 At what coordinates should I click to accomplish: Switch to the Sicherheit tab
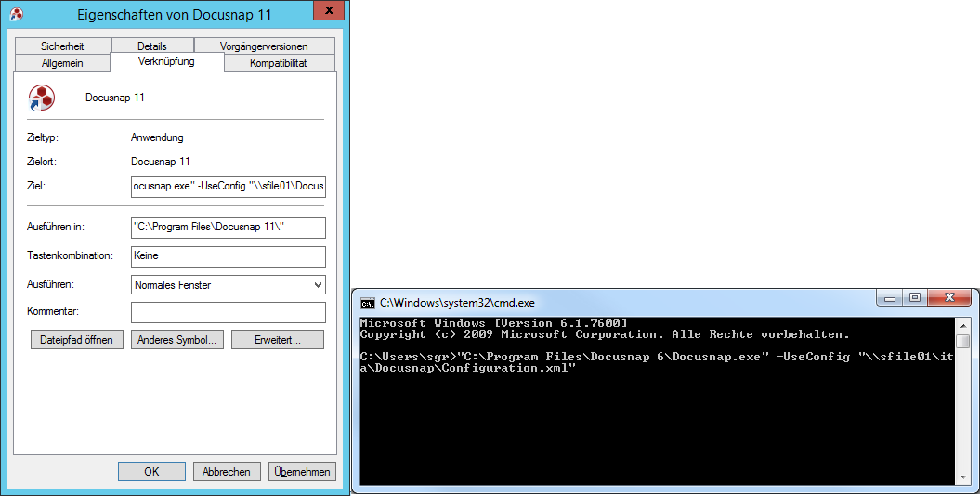[x=62, y=46]
